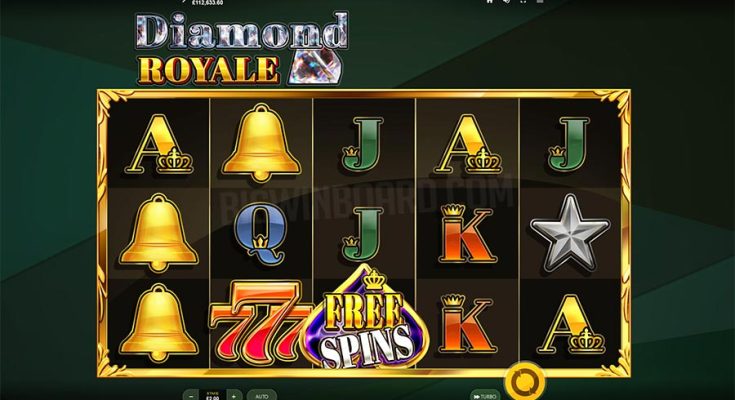Click the FREE SPINS scatter symbol
Image resolution: width=735 pixels, height=400 pixels.
click(365, 319)
